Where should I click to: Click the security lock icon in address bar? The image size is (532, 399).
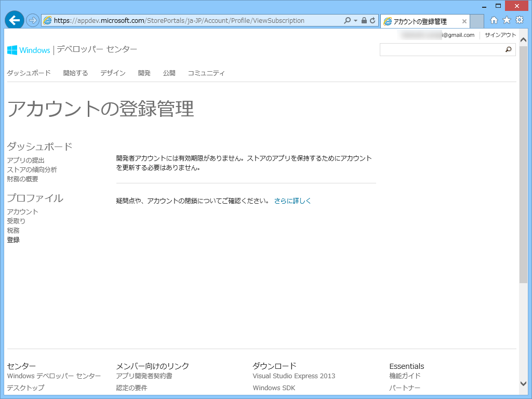(x=364, y=20)
